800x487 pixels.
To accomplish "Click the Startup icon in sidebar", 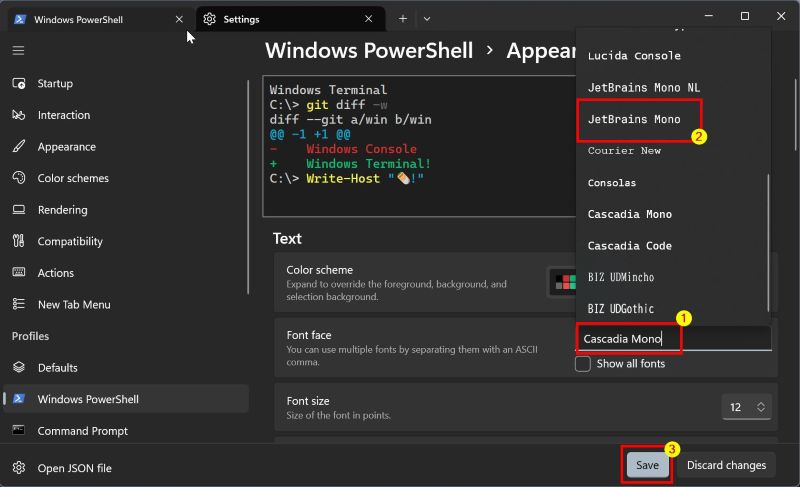I will 18,83.
